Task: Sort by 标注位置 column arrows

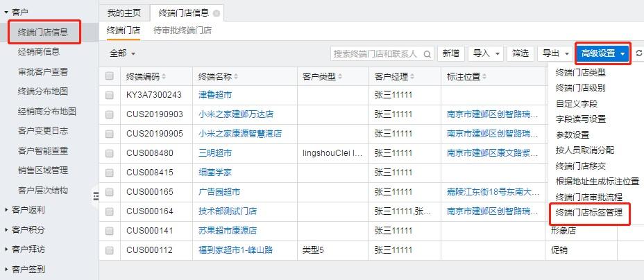Action: [x=484, y=77]
